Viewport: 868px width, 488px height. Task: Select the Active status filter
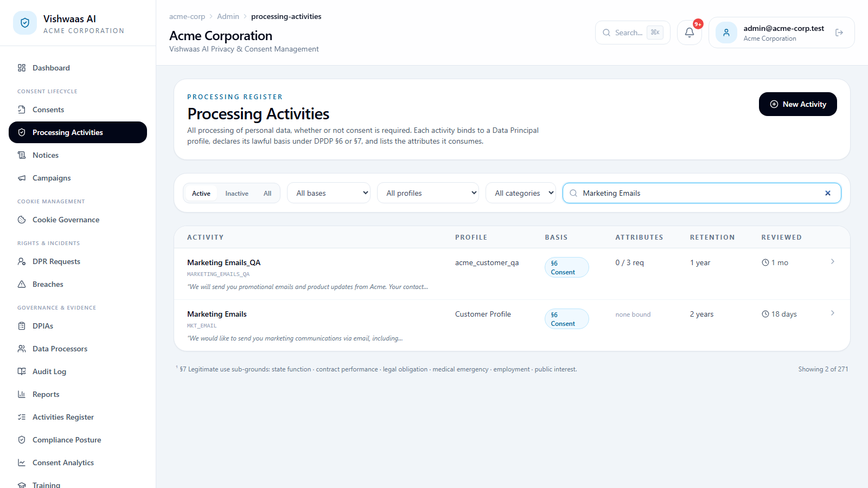pyautogui.click(x=201, y=193)
